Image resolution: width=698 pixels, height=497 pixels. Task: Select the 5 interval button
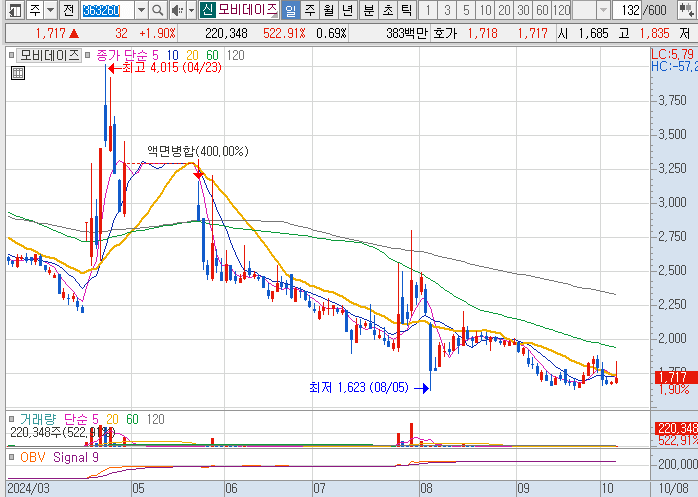pyautogui.click(x=466, y=10)
